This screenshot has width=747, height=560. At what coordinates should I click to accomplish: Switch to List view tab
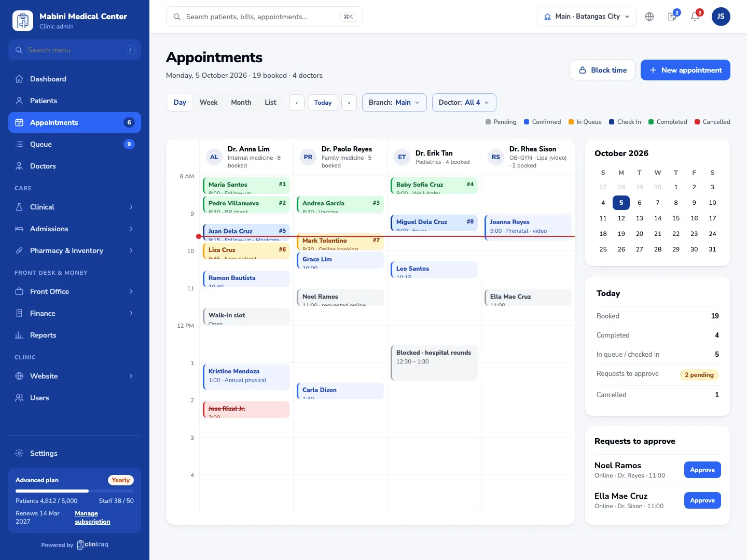pos(270,103)
